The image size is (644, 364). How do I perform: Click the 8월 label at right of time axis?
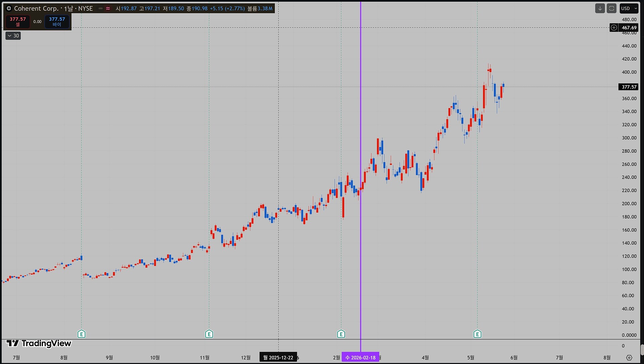pyautogui.click(x=607, y=358)
